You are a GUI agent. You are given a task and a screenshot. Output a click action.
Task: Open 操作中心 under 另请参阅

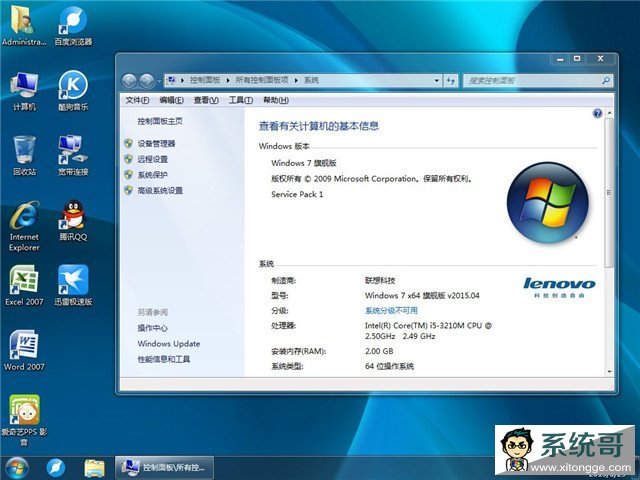pyautogui.click(x=153, y=328)
